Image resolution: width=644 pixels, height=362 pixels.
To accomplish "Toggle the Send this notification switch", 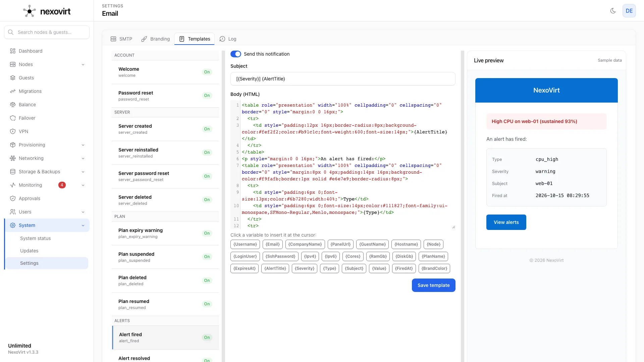I will tap(236, 54).
